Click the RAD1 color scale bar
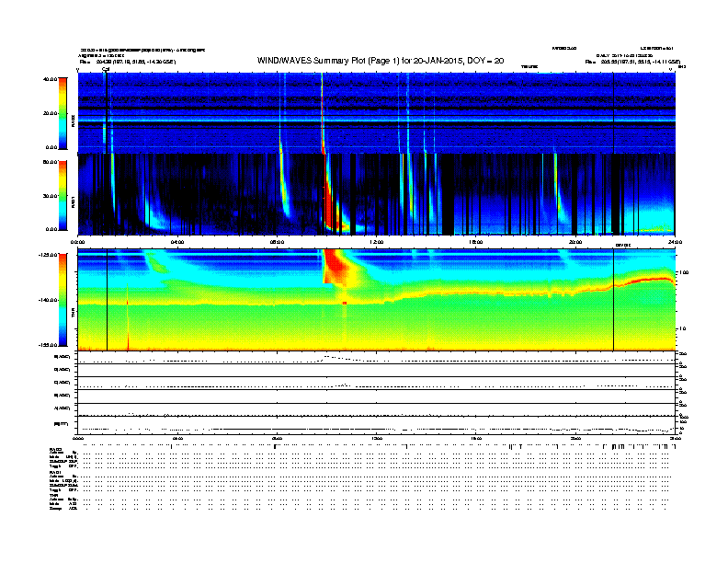 [x=63, y=196]
